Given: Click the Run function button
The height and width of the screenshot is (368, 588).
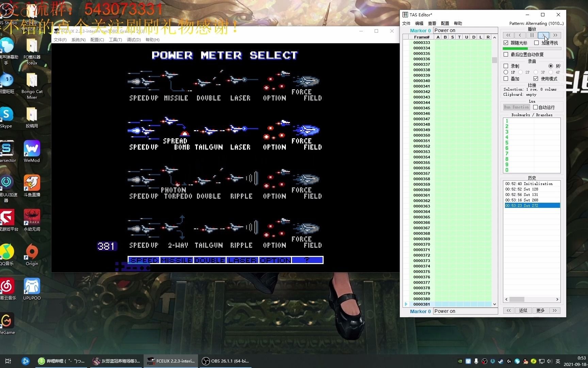Looking at the screenshot, I should [x=517, y=107].
